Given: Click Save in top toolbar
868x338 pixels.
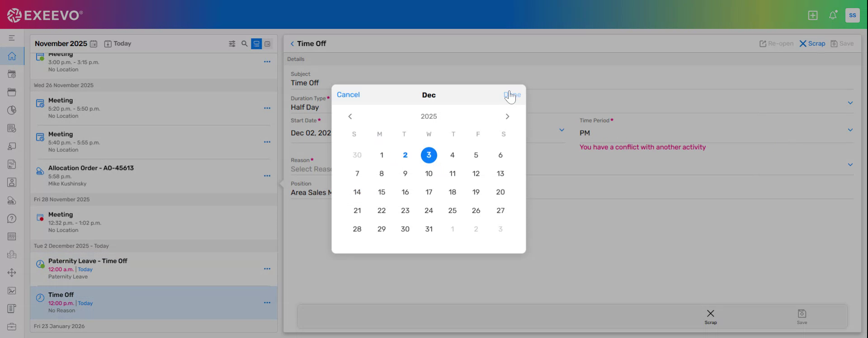Looking at the screenshot, I should click(x=842, y=44).
